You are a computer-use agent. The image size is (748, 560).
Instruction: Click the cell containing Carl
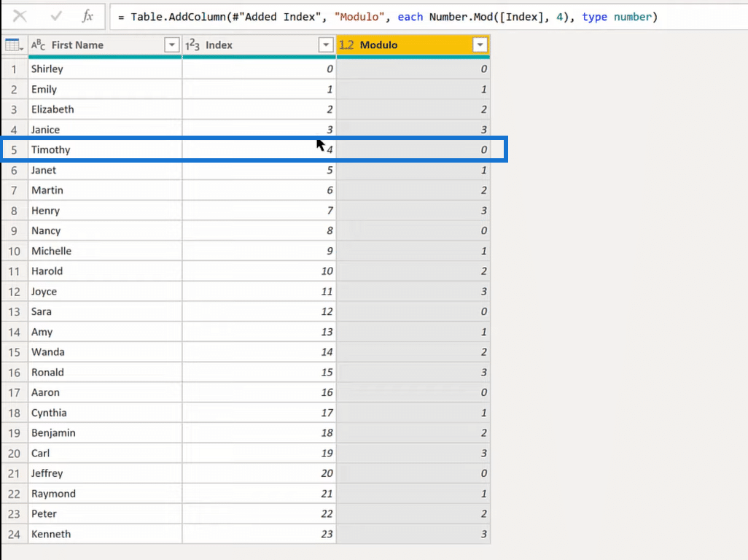pyautogui.click(x=105, y=453)
